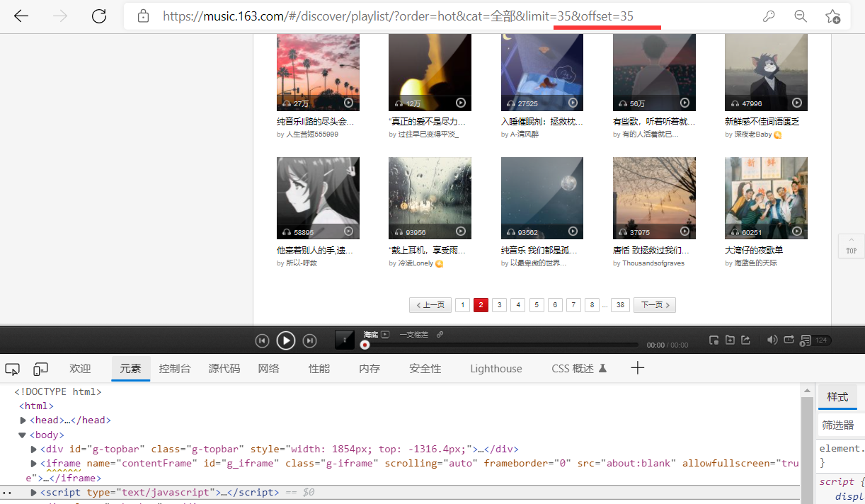Add this page to favorites with the star icon

pos(833,16)
